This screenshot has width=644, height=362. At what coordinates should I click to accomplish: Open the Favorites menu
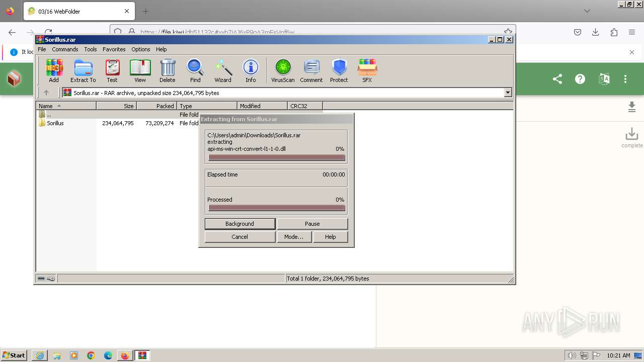(114, 49)
